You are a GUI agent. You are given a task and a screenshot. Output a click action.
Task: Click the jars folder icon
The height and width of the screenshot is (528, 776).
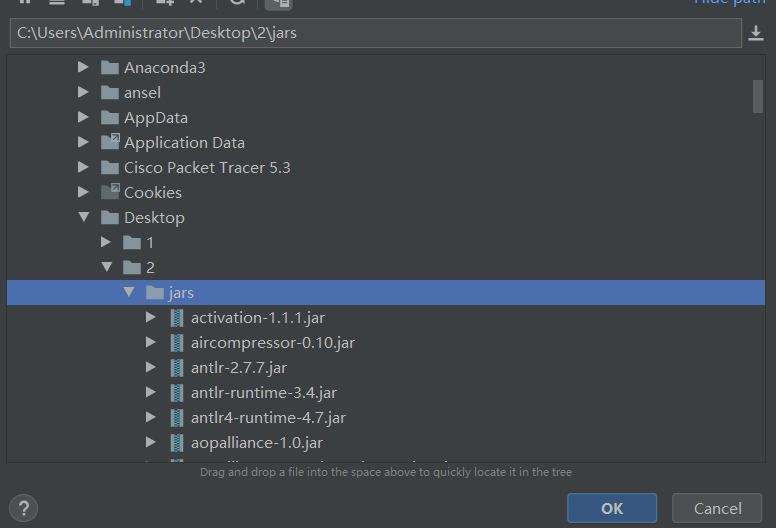pyautogui.click(x=154, y=292)
